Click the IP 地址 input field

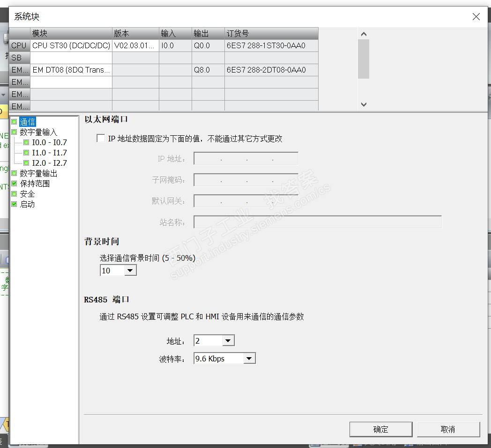pyautogui.click(x=246, y=159)
